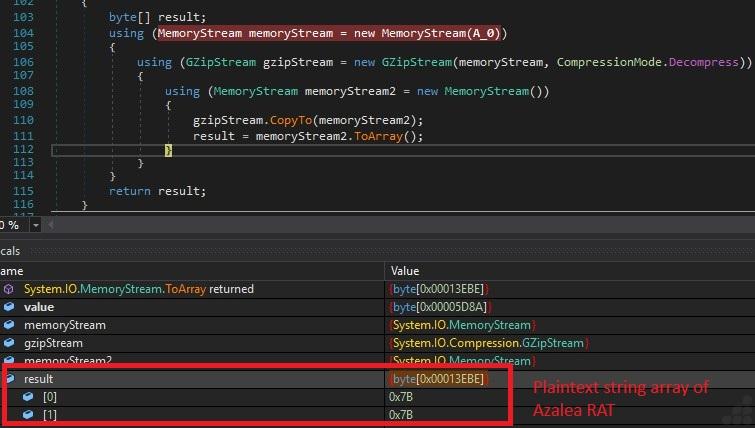Click the System.IO.Compression.GZipStream value
This screenshot has width=755, height=428.
[489, 343]
